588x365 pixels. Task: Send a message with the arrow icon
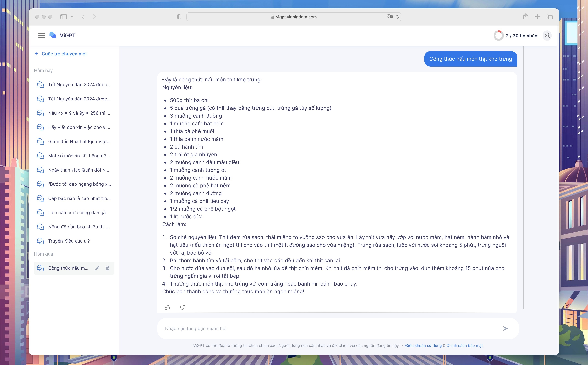click(x=506, y=328)
